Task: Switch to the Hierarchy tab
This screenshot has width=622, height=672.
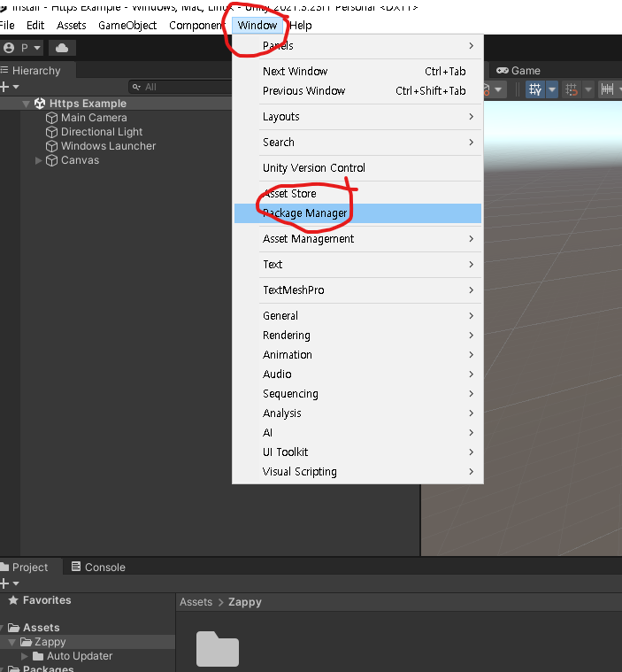Action: click(x=36, y=70)
